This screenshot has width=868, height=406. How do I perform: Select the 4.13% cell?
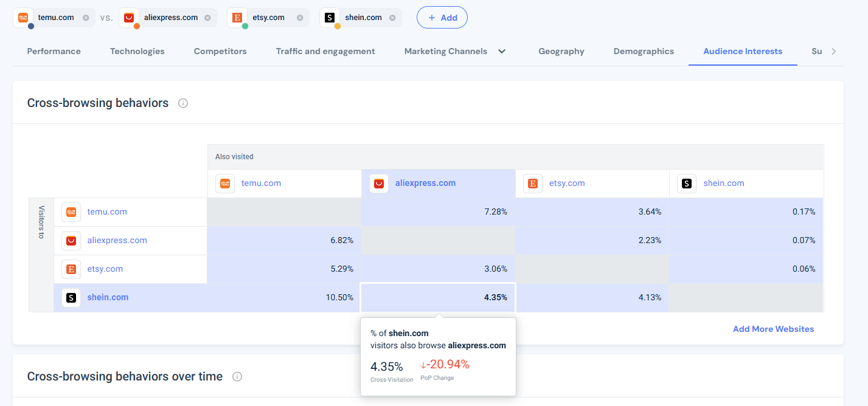[592, 298]
